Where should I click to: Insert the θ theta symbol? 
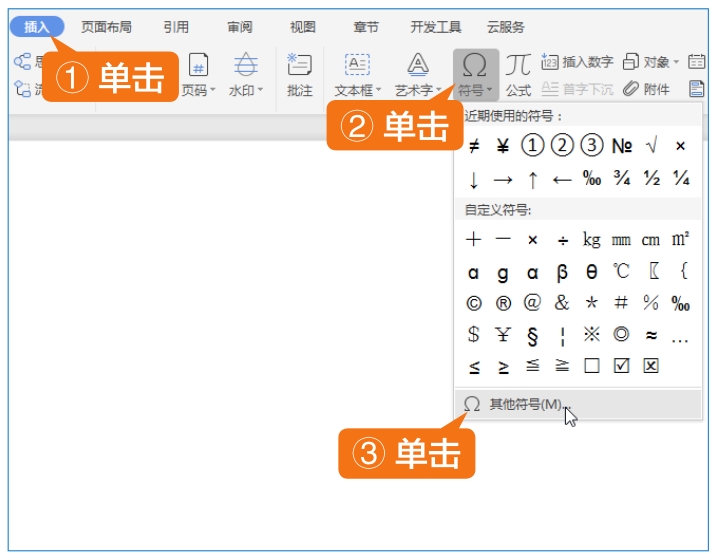[x=592, y=272]
